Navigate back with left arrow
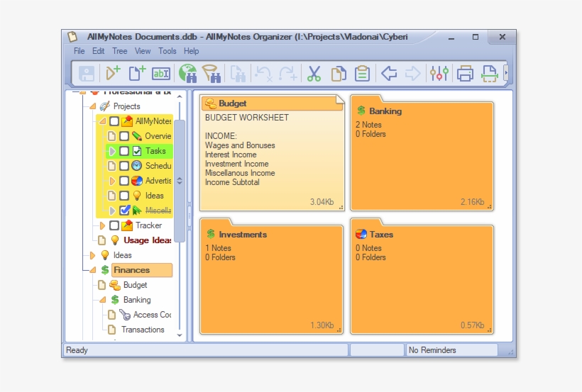The height and width of the screenshot is (392, 582). [x=389, y=73]
